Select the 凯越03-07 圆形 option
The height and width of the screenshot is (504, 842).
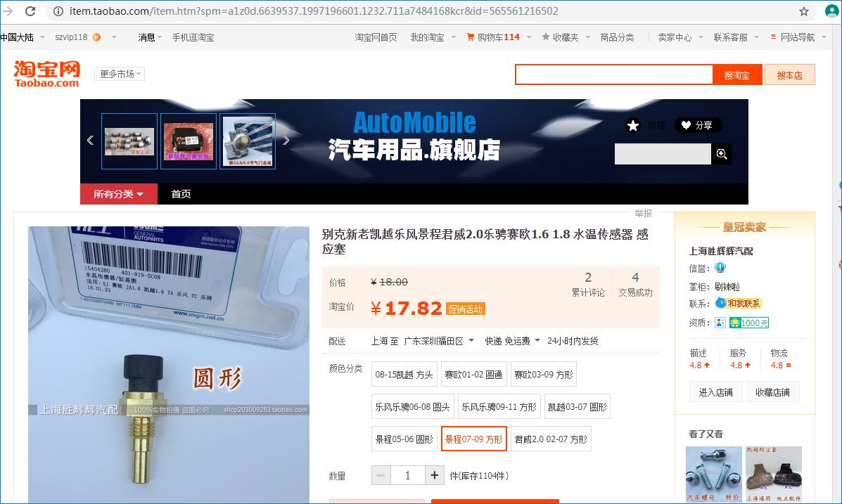click(x=578, y=407)
